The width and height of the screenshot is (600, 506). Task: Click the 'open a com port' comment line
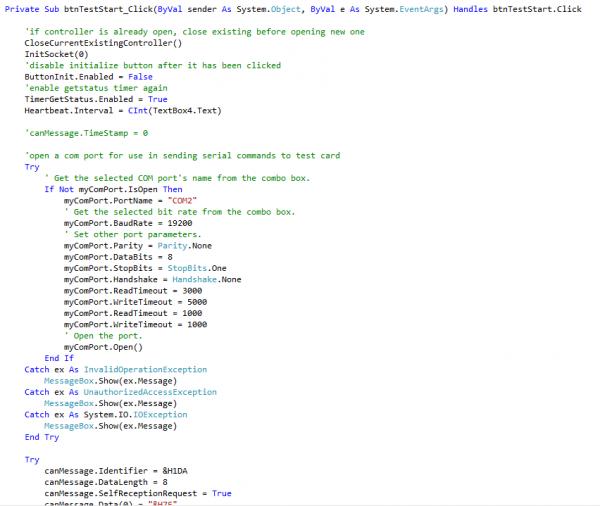point(182,155)
